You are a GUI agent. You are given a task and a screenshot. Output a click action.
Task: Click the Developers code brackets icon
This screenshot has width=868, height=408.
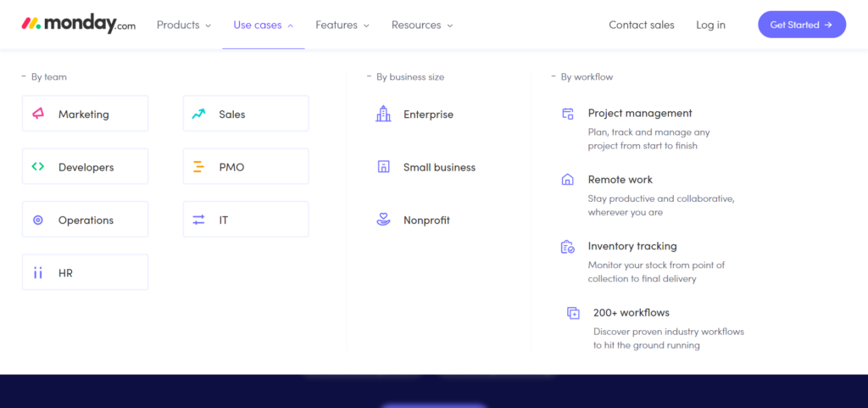(x=37, y=166)
